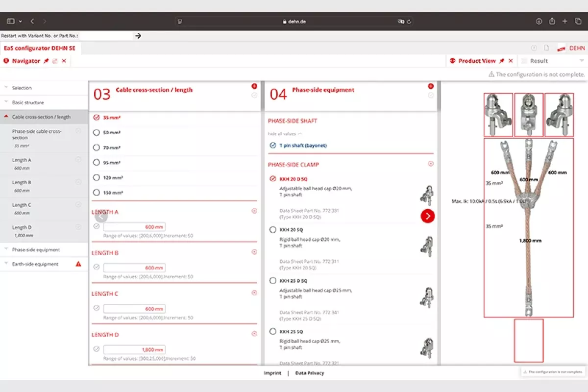Image resolution: width=588 pixels, height=392 pixels.
Task: Open the Data Privacy link
Action: coord(309,373)
